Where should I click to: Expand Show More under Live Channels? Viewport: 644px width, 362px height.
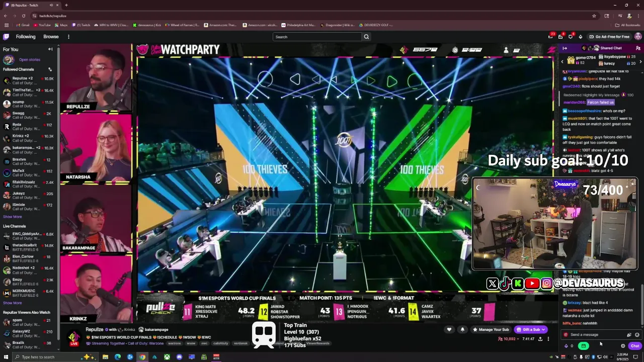[13, 303]
